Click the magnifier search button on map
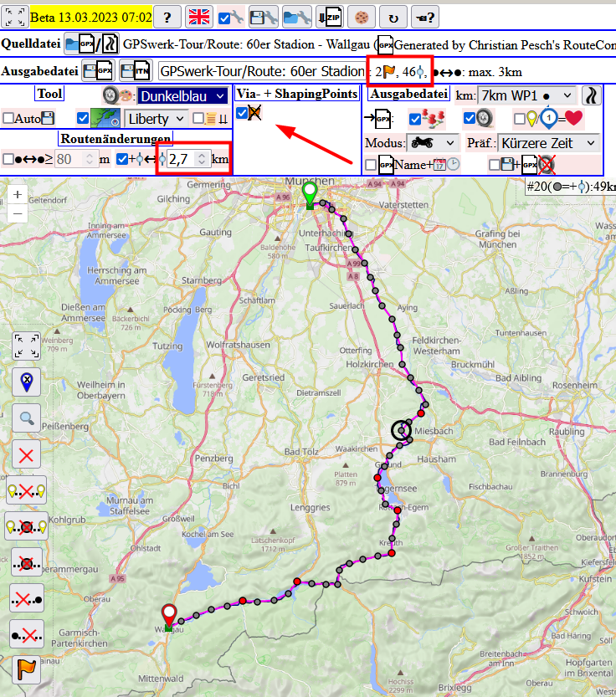The image size is (616, 697). click(x=27, y=419)
